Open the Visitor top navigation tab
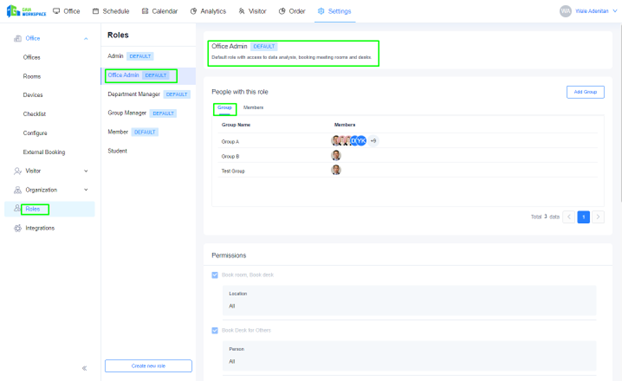This screenshot has height=381, width=622. point(252,11)
